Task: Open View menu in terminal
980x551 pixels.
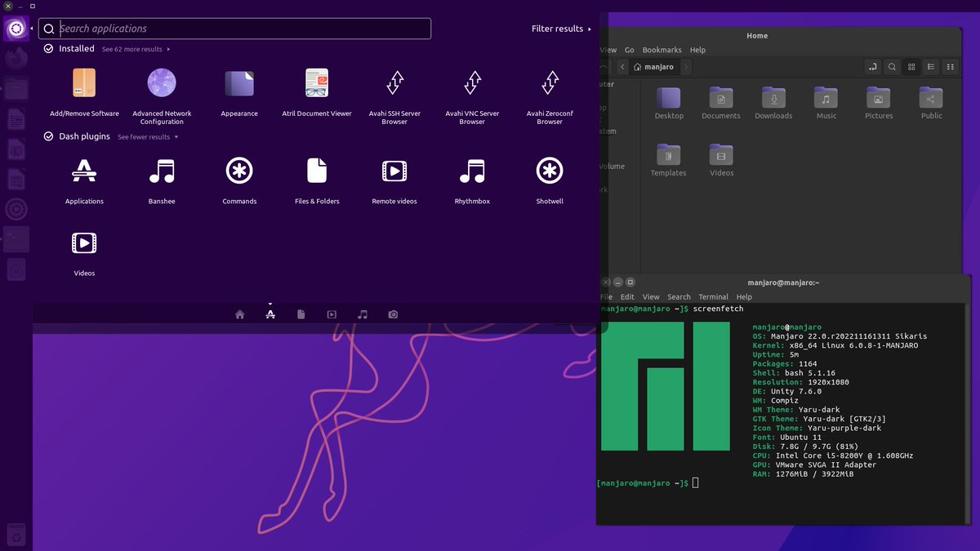Action: point(651,297)
